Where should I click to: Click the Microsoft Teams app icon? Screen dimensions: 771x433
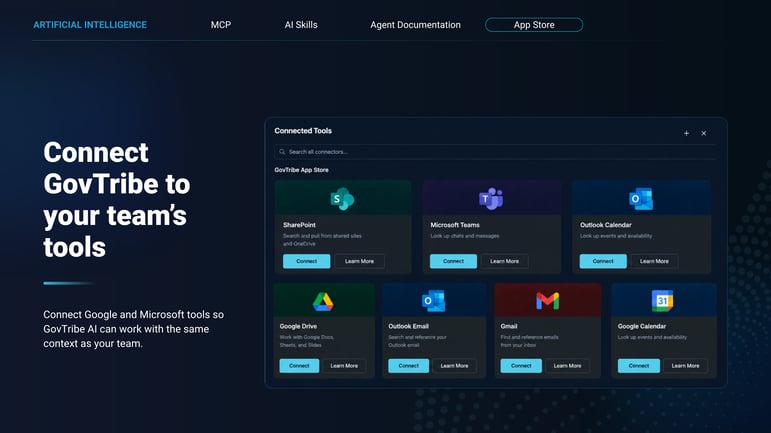491,199
